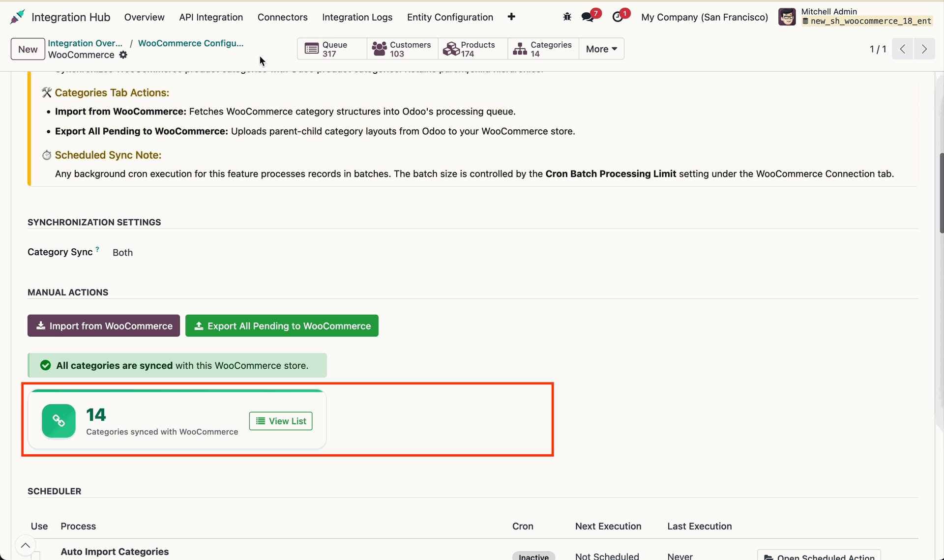Click the Cron column header

523,526
